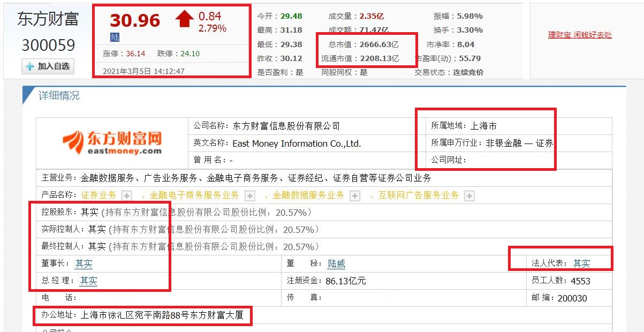Expand the 证券业务 plus icon
Image resolution: width=644 pixels, height=332 pixels.
(x=126, y=196)
